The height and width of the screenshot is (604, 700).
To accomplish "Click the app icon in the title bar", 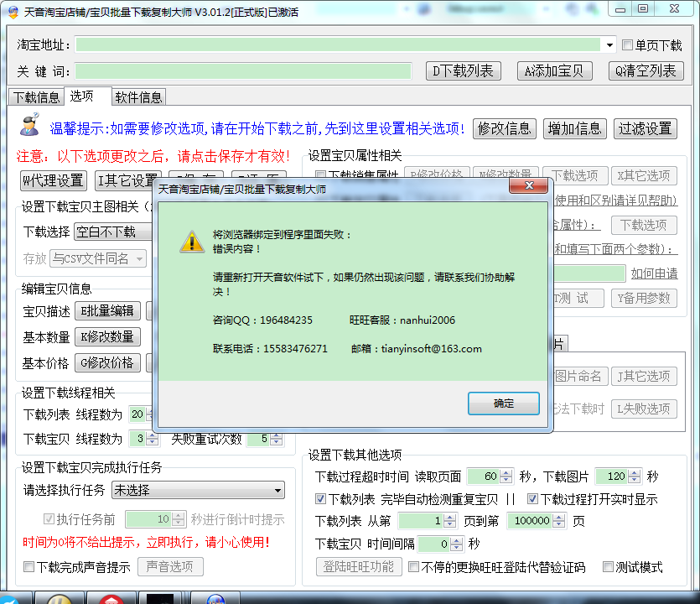I will tap(11, 9).
